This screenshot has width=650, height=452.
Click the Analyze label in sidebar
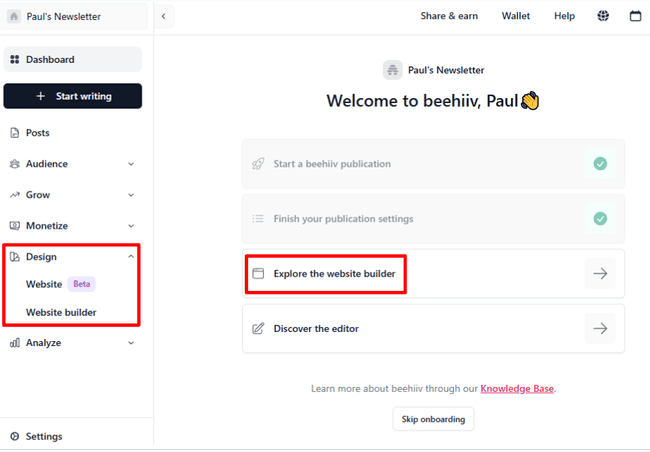point(44,343)
